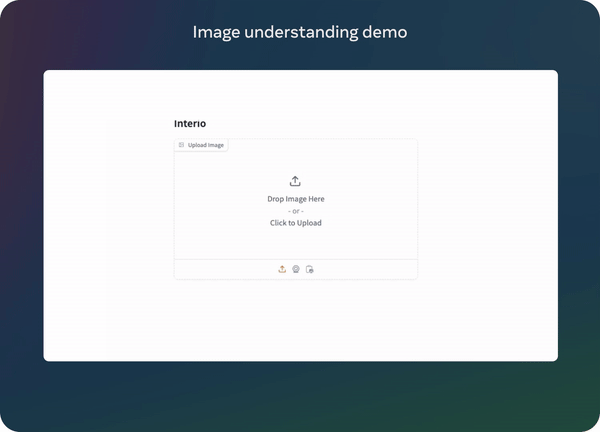Click the dark gradient background below the white page

tap(300, 395)
